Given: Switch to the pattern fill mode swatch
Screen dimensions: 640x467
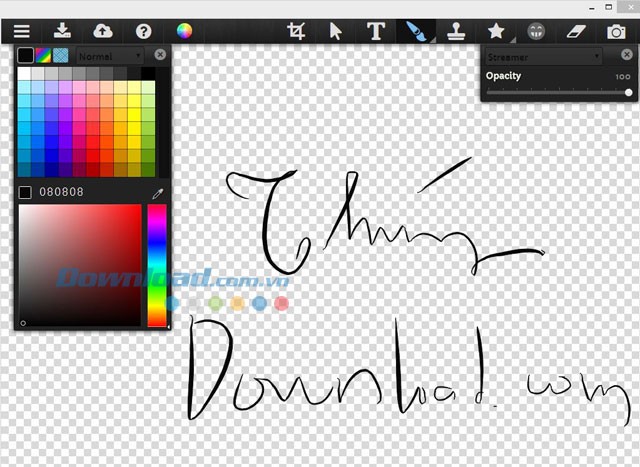Looking at the screenshot, I should 61,56.
